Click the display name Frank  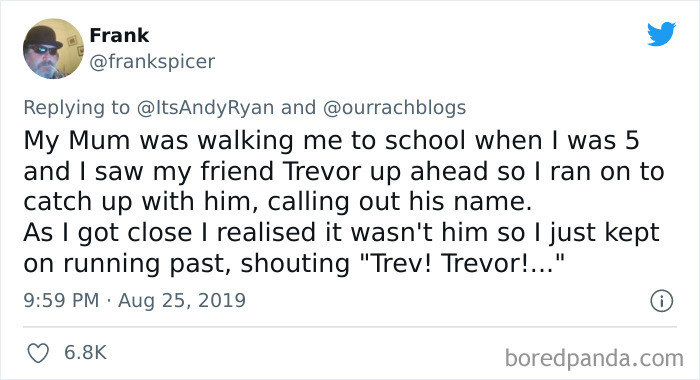[x=119, y=35]
